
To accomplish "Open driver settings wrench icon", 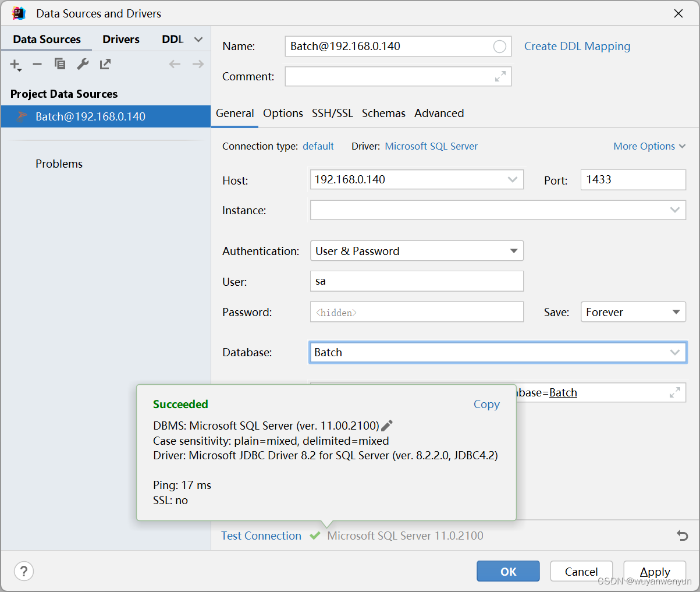I will pos(83,64).
